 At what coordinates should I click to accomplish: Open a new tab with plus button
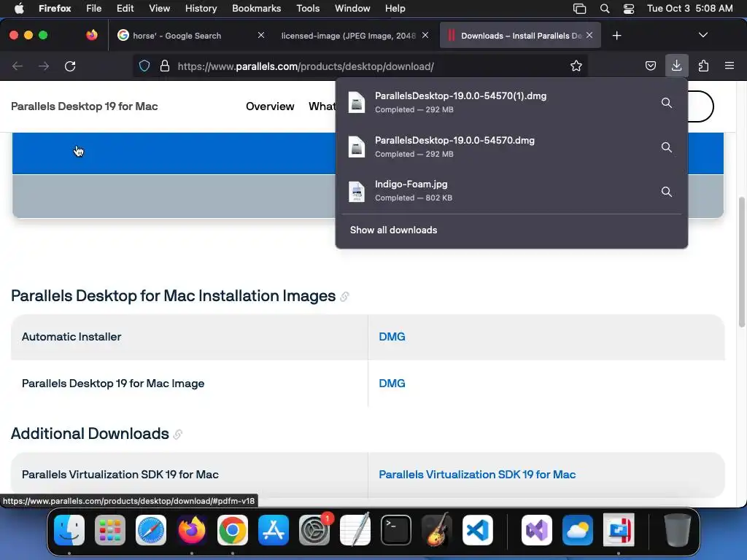(616, 36)
